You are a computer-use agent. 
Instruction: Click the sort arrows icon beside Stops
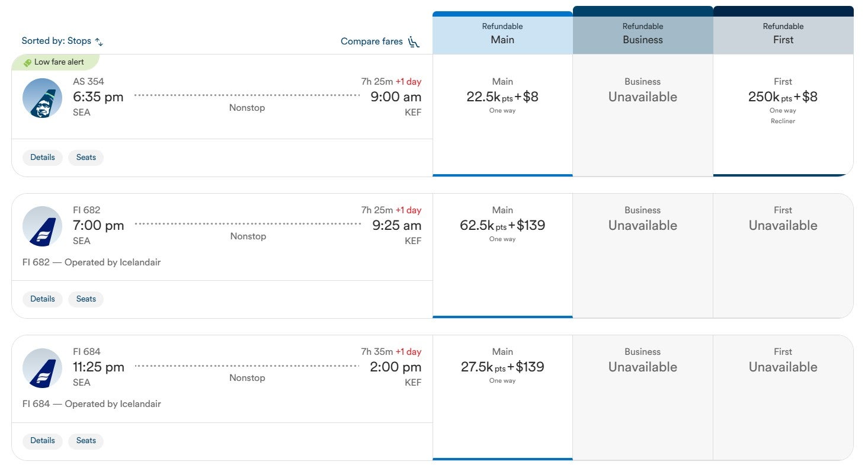pos(99,41)
